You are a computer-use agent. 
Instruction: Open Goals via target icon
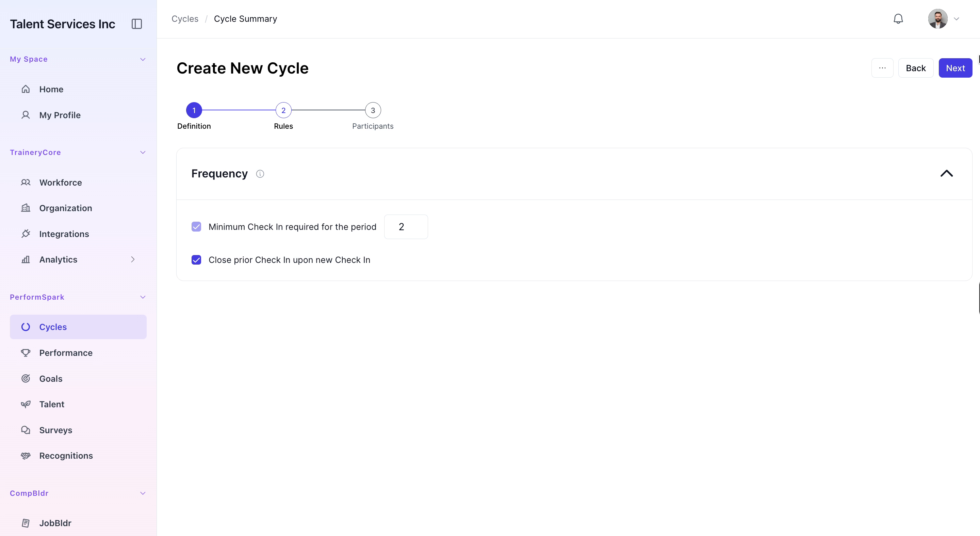click(26, 378)
